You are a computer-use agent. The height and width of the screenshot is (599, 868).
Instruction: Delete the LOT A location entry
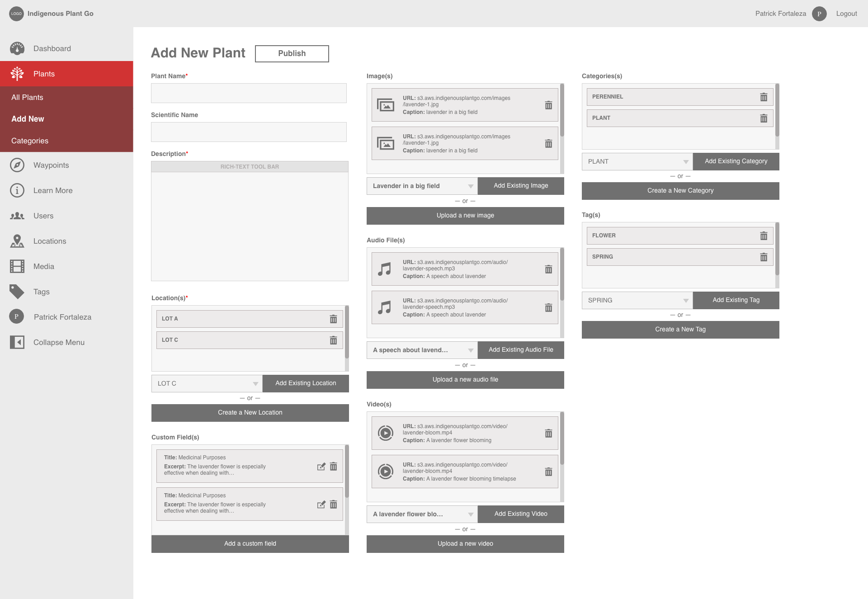point(333,319)
